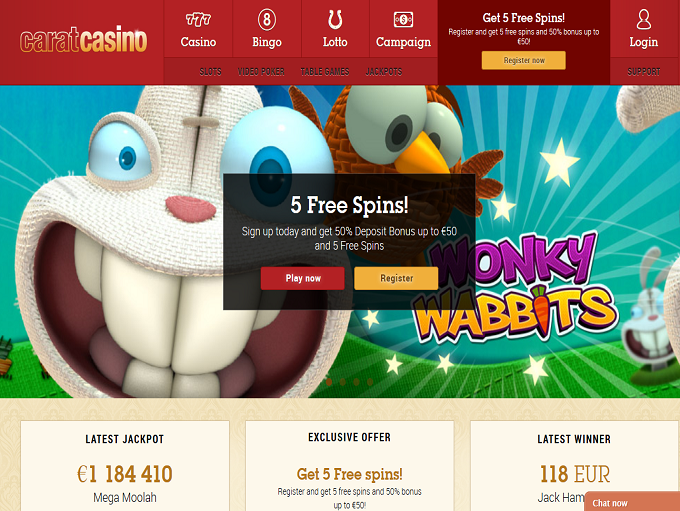The width and height of the screenshot is (680, 511).
Task: Select the Lotto horseshoe icon
Action: 335,20
